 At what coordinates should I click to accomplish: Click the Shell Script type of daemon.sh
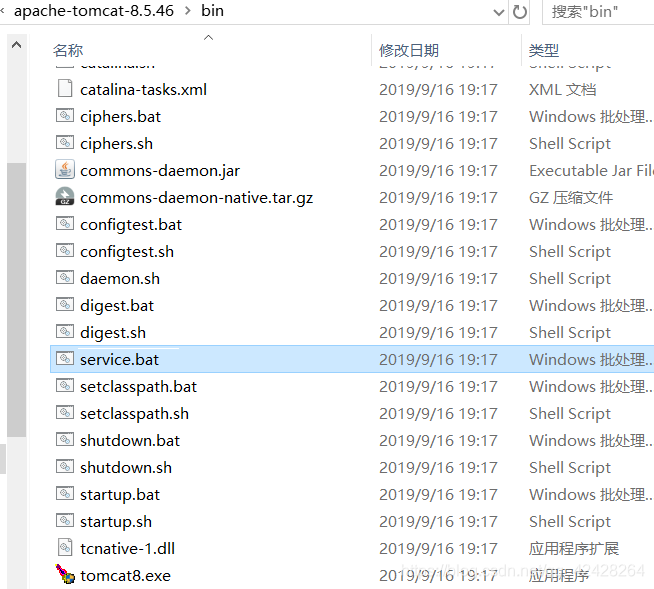click(570, 279)
